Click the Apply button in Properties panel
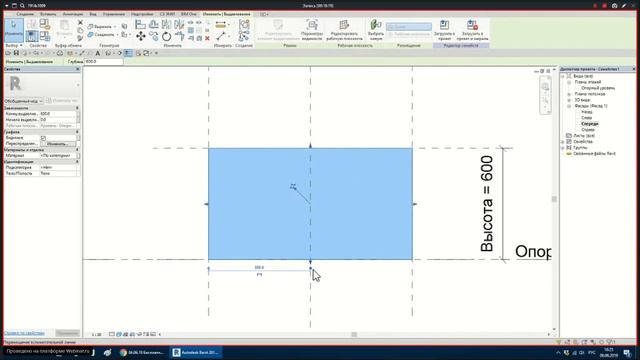Screen dimensions: 640x360 click(x=67, y=333)
